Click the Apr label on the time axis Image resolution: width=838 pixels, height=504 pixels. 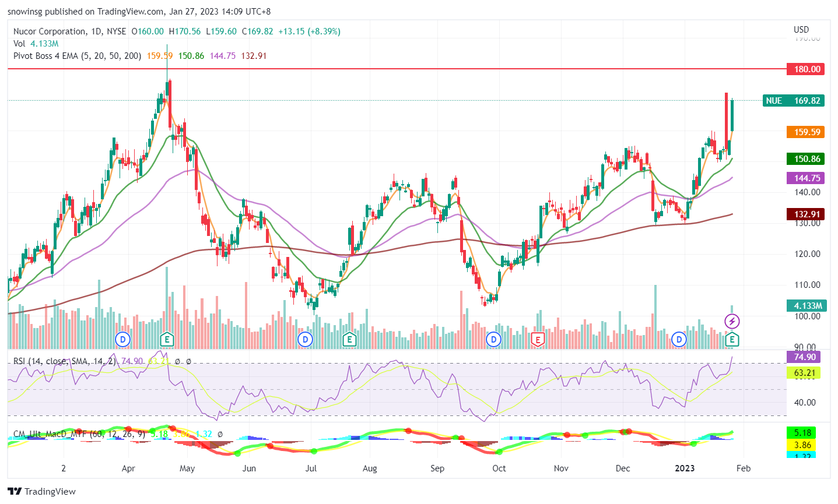(128, 468)
